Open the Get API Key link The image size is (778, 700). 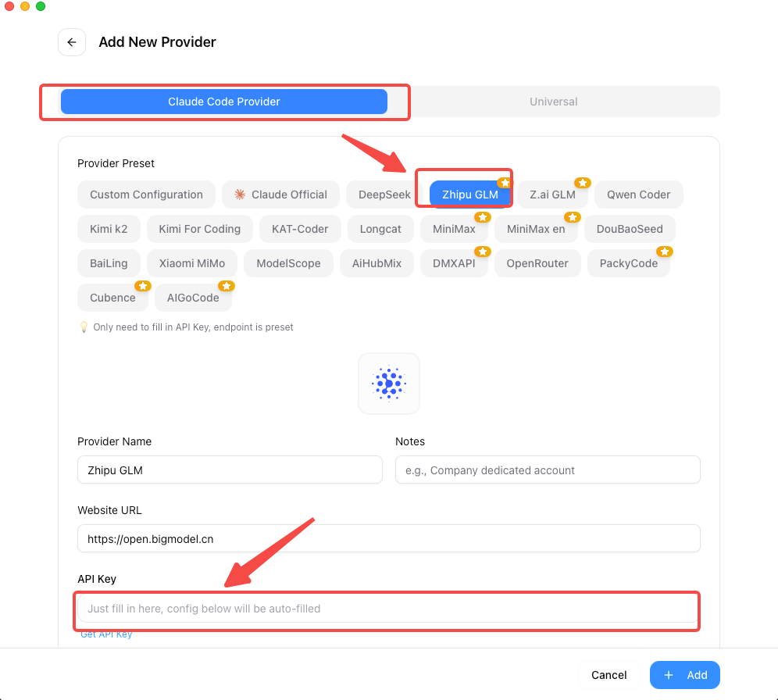click(x=106, y=634)
